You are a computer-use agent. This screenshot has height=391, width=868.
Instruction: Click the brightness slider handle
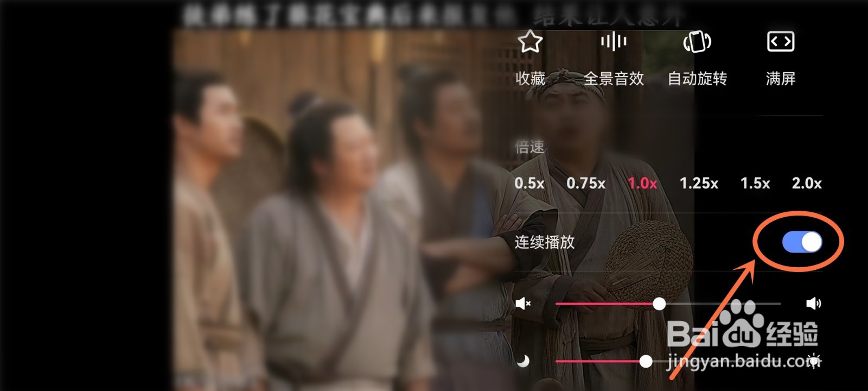(x=646, y=361)
